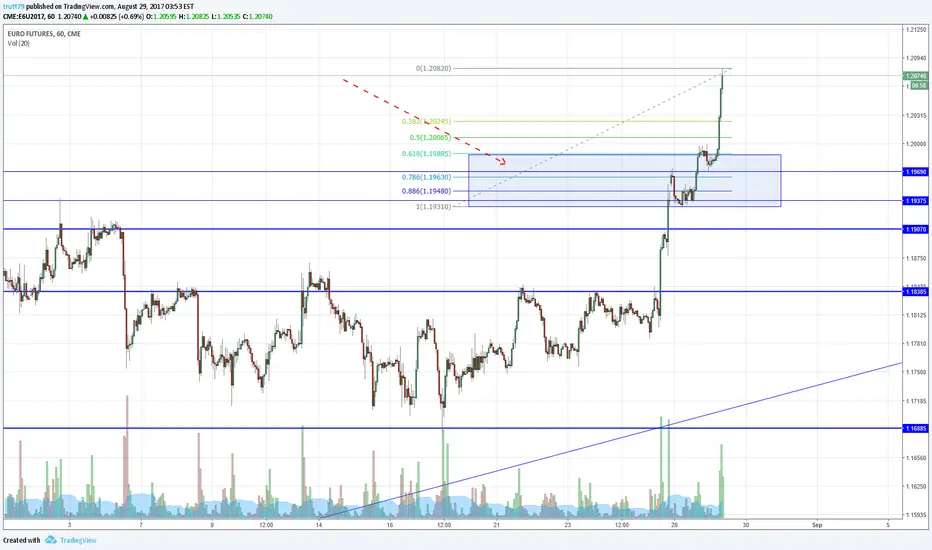Select the 1.16885 price level label
This screenshot has width=932, height=550.
pyautogui.click(x=915, y=428)
